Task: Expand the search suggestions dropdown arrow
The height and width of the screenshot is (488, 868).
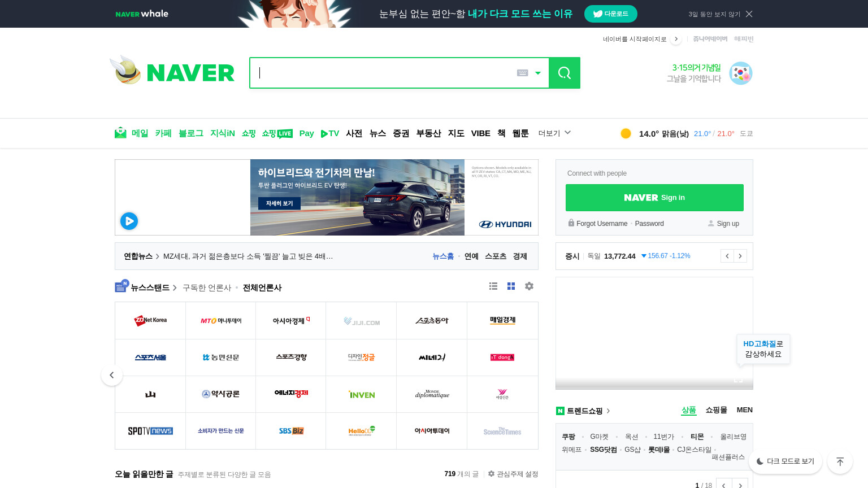Action: click(x=538, y=73)
